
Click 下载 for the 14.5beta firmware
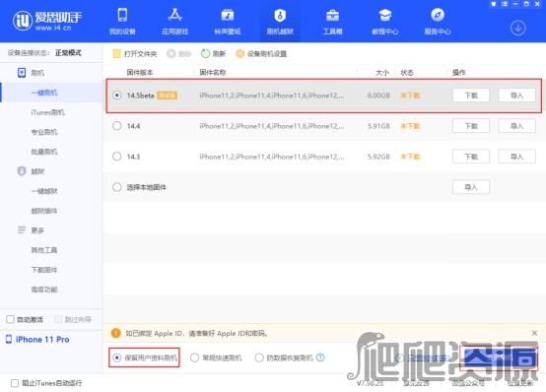pyautogui.click(x=471, y=95)
